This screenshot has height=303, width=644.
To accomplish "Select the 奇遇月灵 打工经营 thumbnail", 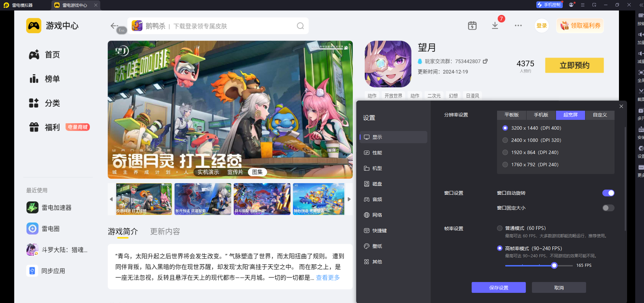I will tap(144, 199).
